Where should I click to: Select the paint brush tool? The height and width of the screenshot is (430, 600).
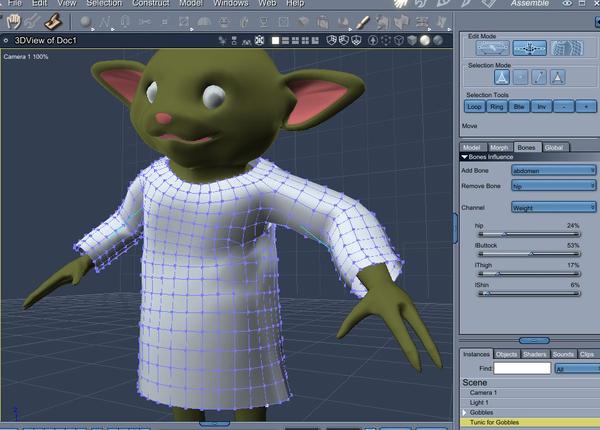pos(362,22)
